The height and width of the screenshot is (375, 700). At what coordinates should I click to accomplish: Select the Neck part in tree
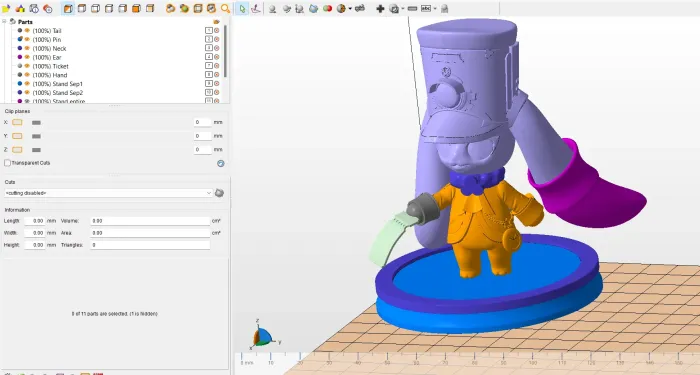(50, 48)
